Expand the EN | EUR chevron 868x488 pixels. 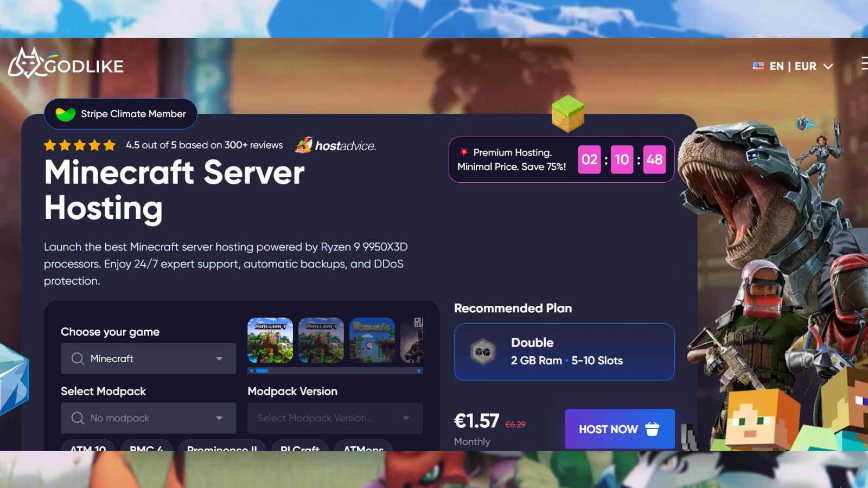pos(828,66)
